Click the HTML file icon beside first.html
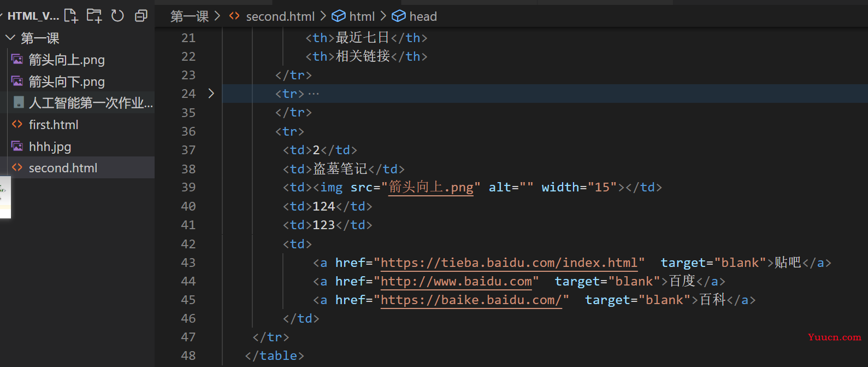This screenshot has width=868, height=367. pyautogui.click(x=17, y=125)
